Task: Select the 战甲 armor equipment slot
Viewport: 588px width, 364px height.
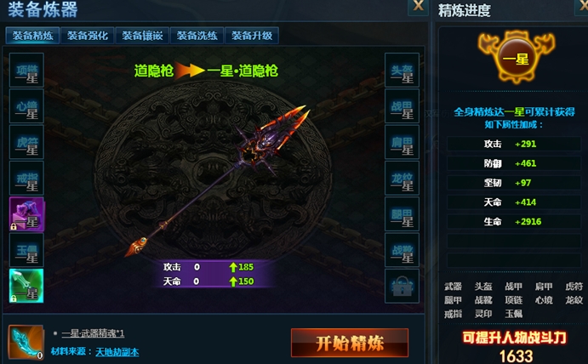Action: pyautogui.click(x=402, y=106)
